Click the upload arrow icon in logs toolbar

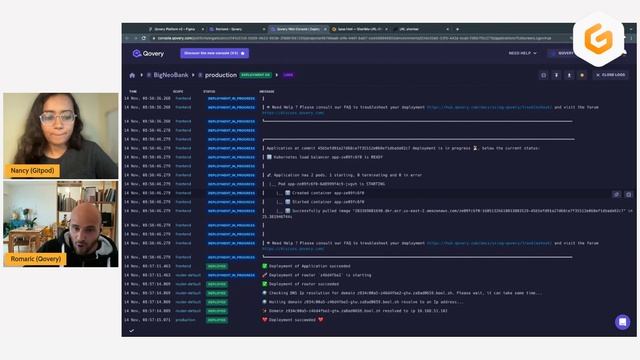[x=569, y=75]
